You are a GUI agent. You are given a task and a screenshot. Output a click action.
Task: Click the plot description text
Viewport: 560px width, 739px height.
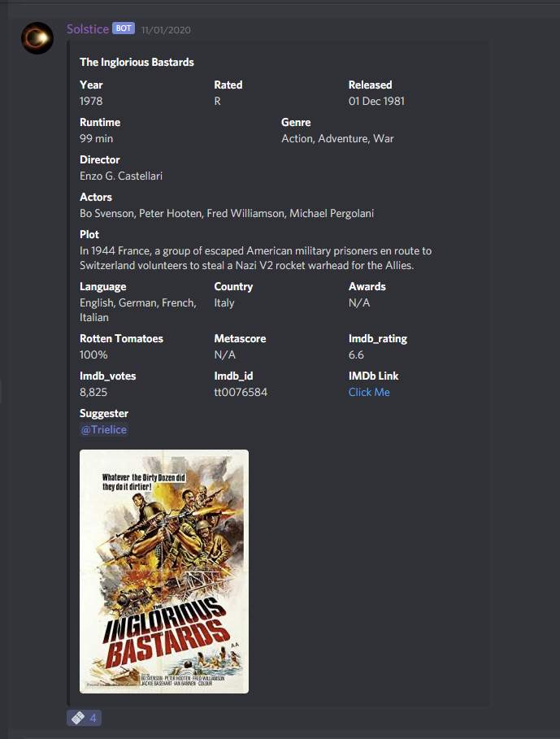pos(255,258)
